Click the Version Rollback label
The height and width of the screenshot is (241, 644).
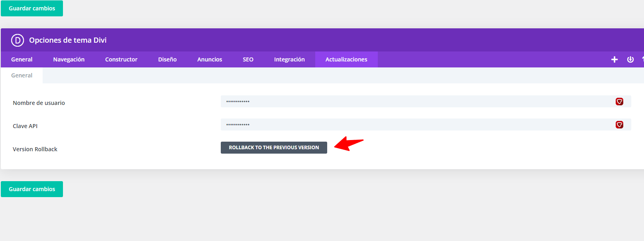pyautogui.click(x=35, y=149)
